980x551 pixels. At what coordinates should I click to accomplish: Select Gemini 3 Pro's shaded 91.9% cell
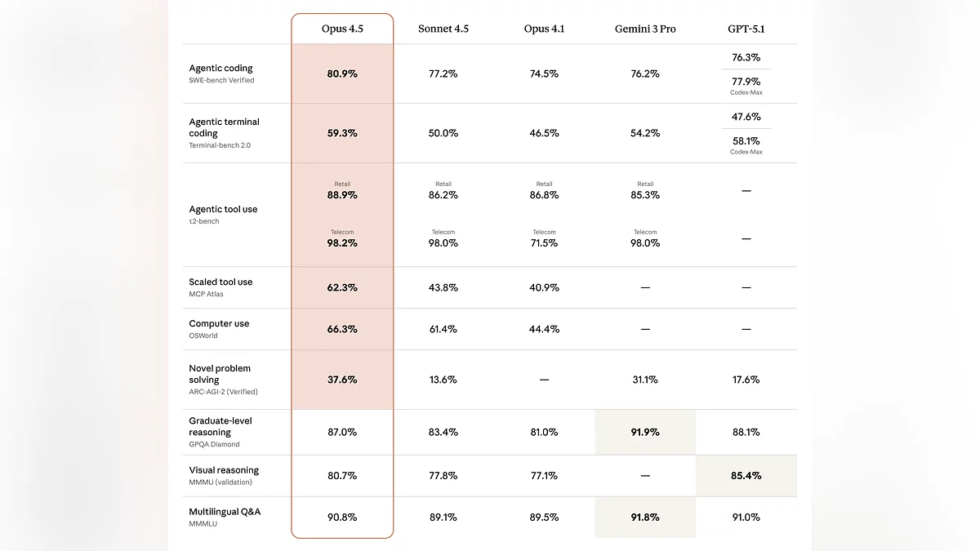(645, 432)
